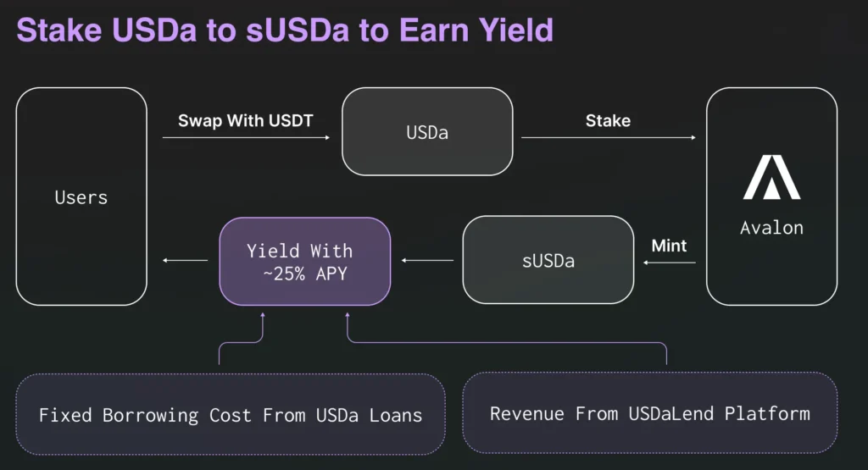This screenshot has width=868, height=470.
Task: Click the USDa rounded box
Action: click(x=427, y=131)
